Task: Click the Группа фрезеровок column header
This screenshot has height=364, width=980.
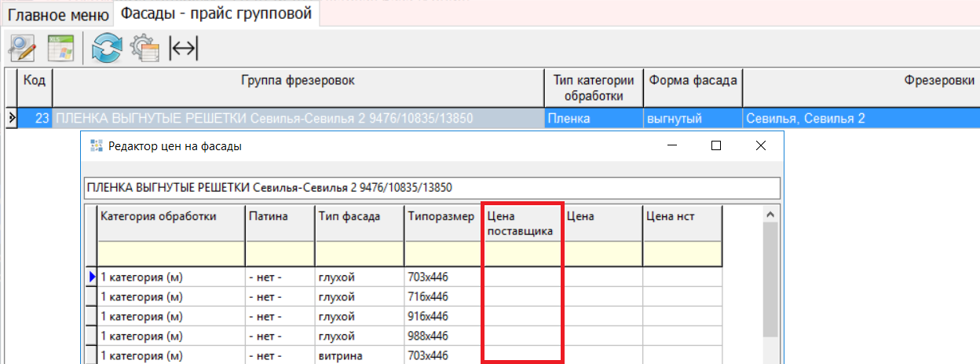Action: [298, 80]
